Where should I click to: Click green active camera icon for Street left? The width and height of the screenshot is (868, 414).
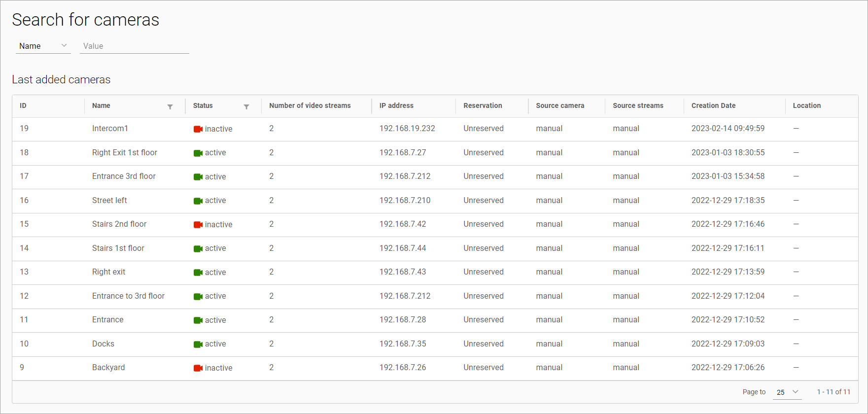coord(198,201)
